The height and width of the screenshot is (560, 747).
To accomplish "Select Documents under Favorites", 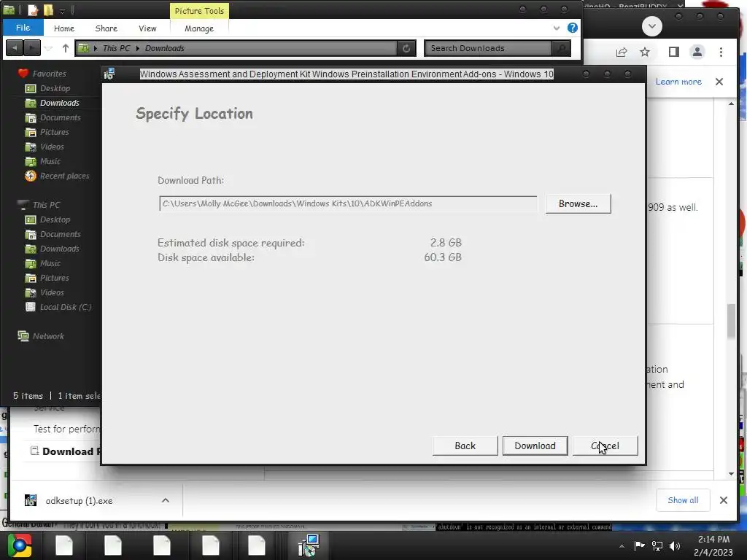I will (60, 117).
